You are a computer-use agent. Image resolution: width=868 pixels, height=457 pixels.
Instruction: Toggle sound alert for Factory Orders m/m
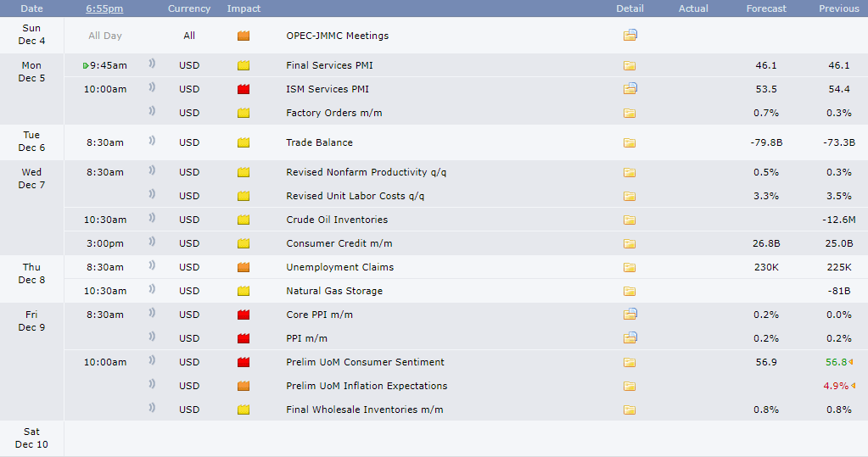click(152, 111)
